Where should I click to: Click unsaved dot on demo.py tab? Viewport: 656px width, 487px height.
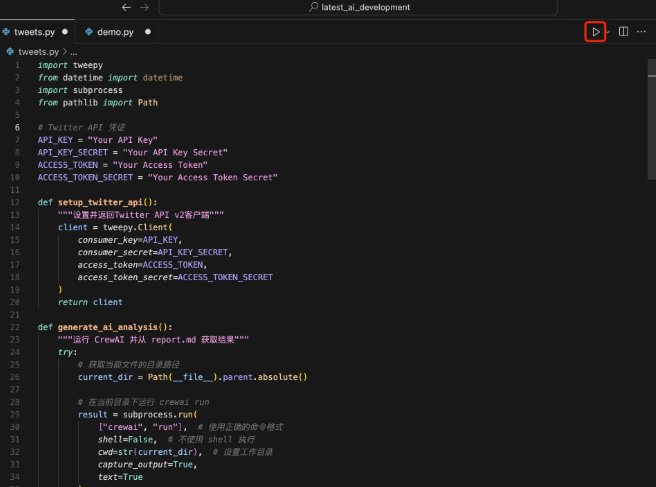point(147,32)
